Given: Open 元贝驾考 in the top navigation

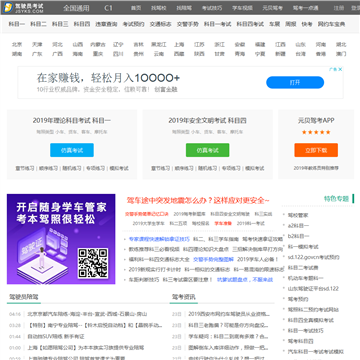Looking at the screenshot, I should coord(273,8).
